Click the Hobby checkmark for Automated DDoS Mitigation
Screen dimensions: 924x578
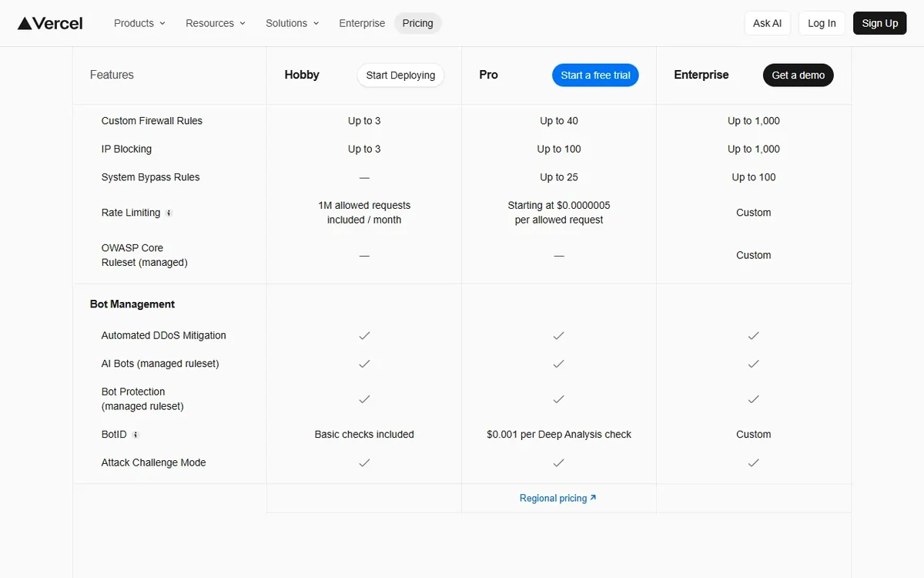[x=364, y=335]
